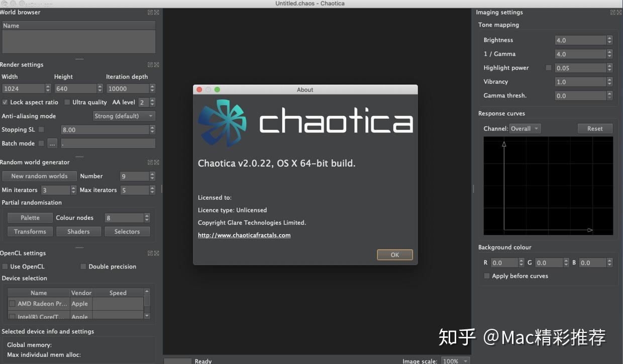This screenshot has height=364, width=623.
Task: Close the Imaging settings panel
Action: (618, 12)
